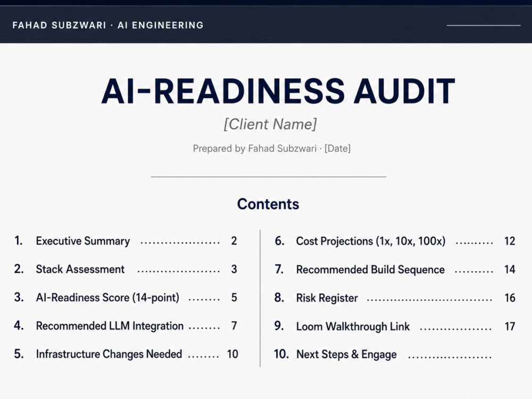This screenshot has width=532, height=399.
Task: Click page number 12 for Cost Projections
Action: click(510, 241)
